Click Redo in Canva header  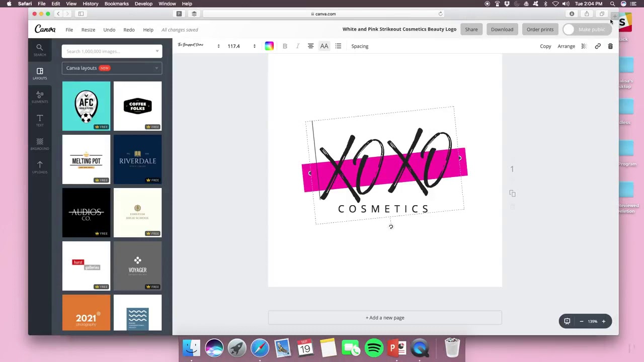click(129, 30)
